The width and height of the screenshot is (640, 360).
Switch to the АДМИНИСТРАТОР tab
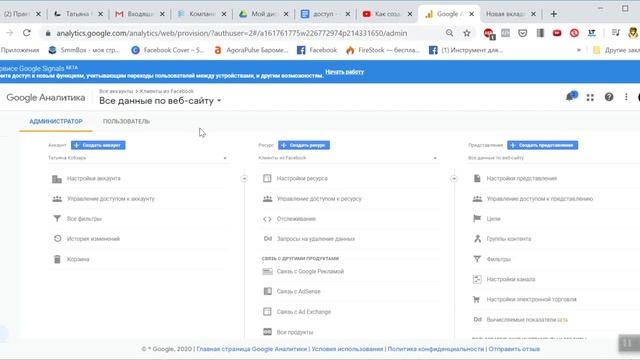pyautogui.click(x=56, y=122)
